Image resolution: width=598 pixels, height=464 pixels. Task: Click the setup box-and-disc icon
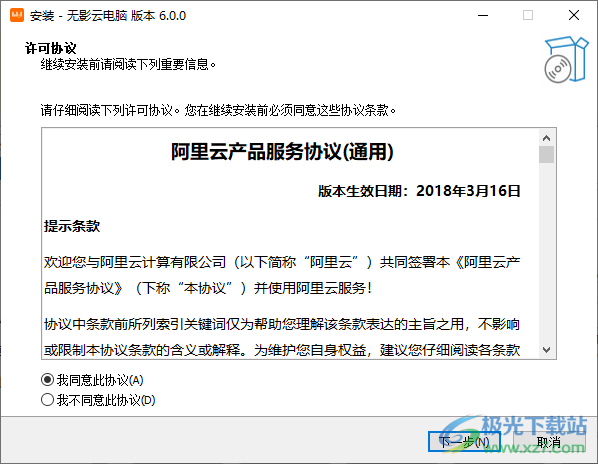pyautogui.click(x=566, y=59)
